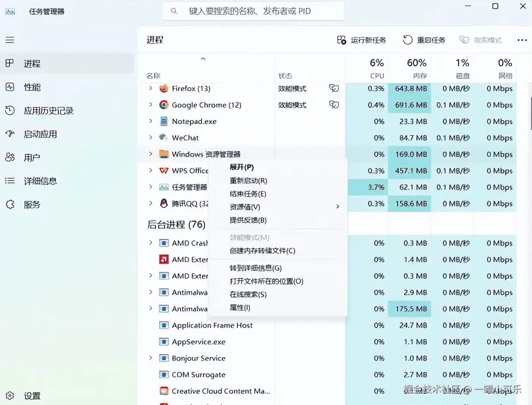Sort by the 状态 column header
This screenshot has height=405, width=532.
[x=285, y=76]
